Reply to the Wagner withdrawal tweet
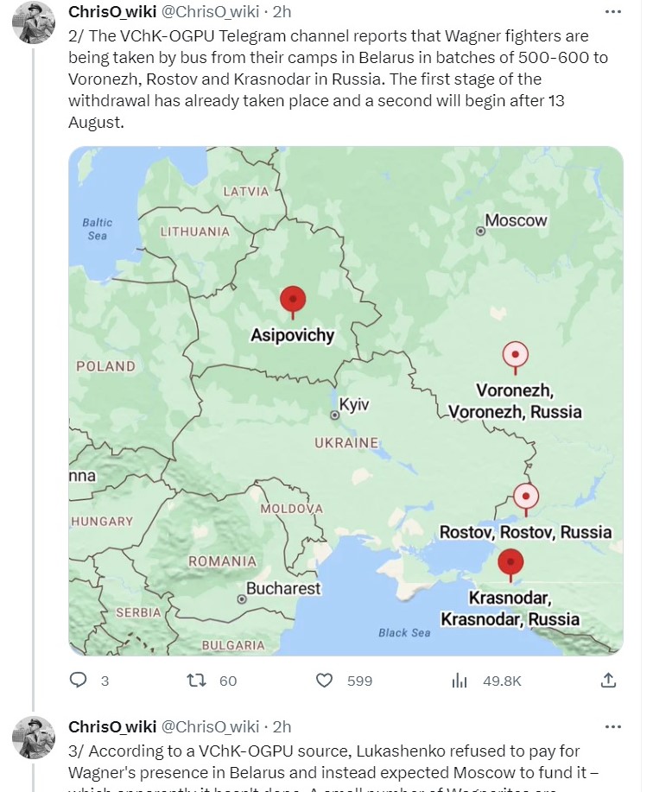Screen dimensions: 672x792 coord(79,681)
